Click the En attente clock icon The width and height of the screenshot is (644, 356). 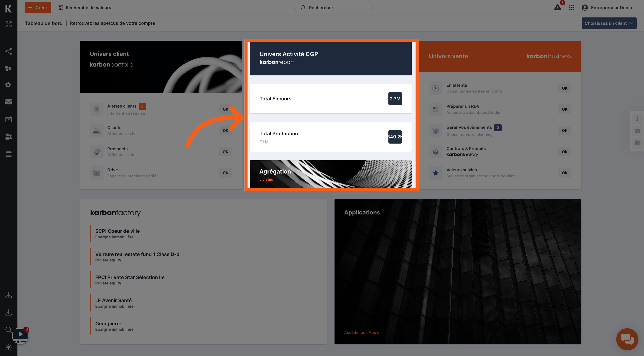point(436,88)
